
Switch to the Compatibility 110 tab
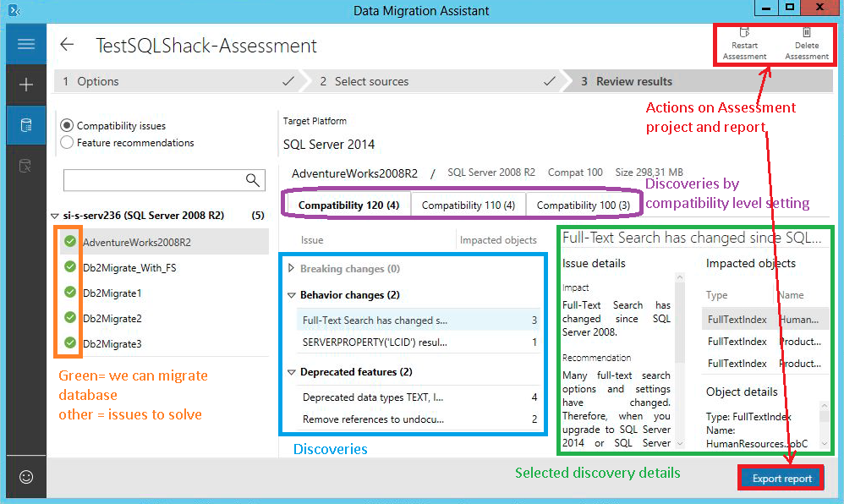(468, 205)
